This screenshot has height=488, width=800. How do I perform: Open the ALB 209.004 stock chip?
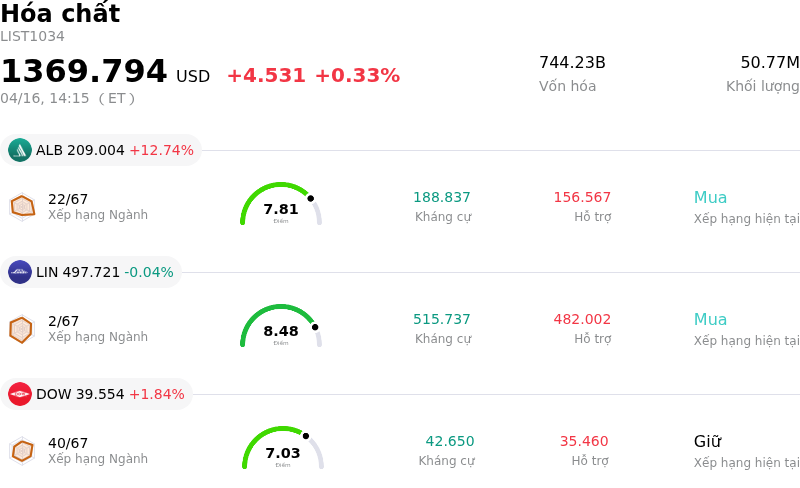tap(101, 150)
